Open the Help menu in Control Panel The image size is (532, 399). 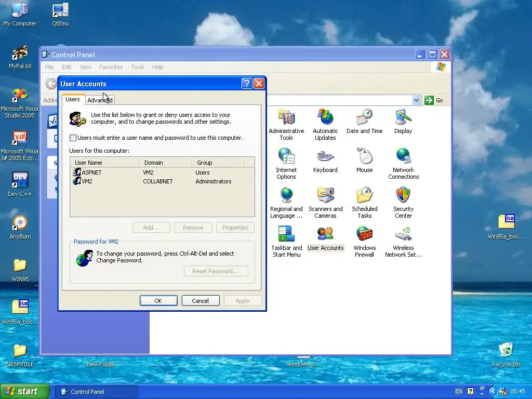click(158, 67)
